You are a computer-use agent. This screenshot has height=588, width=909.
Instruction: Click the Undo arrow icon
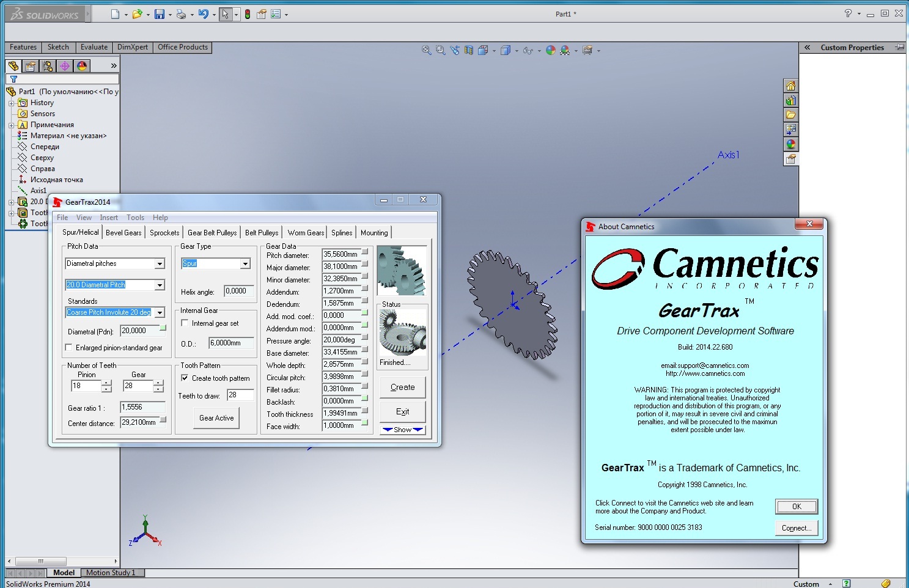(x=204, y=14)
